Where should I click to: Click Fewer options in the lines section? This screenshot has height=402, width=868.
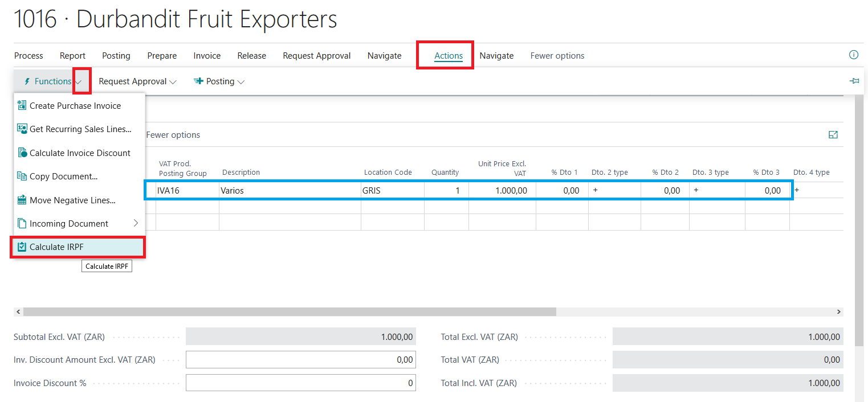pos(173,135)
